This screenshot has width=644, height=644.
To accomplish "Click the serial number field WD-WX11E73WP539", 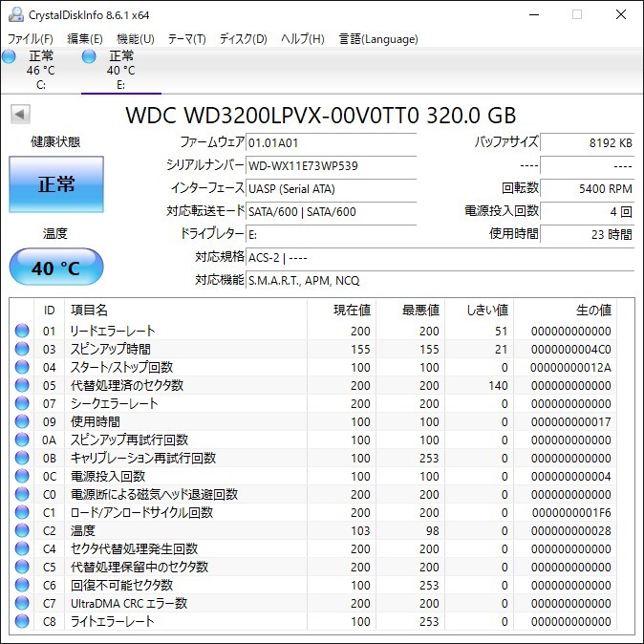I will click(331, 166).
